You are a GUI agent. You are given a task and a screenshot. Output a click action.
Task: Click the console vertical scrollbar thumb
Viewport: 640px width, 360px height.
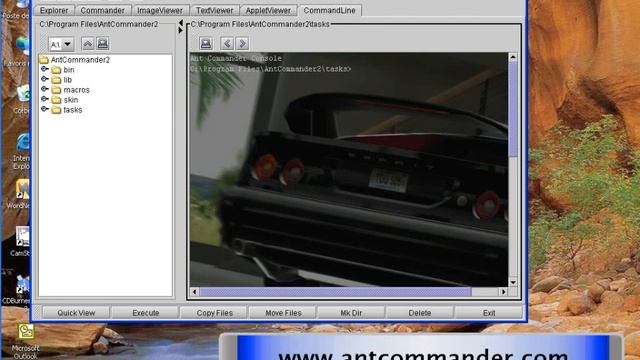513,109
